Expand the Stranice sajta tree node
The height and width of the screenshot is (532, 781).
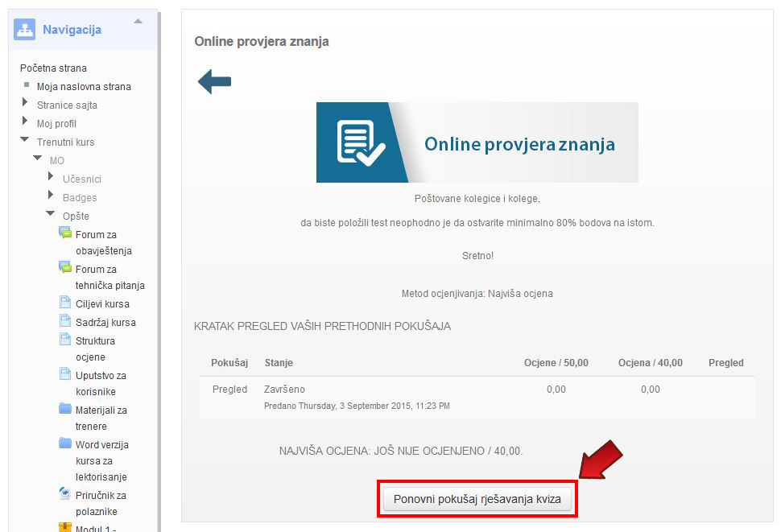point(26,104)
